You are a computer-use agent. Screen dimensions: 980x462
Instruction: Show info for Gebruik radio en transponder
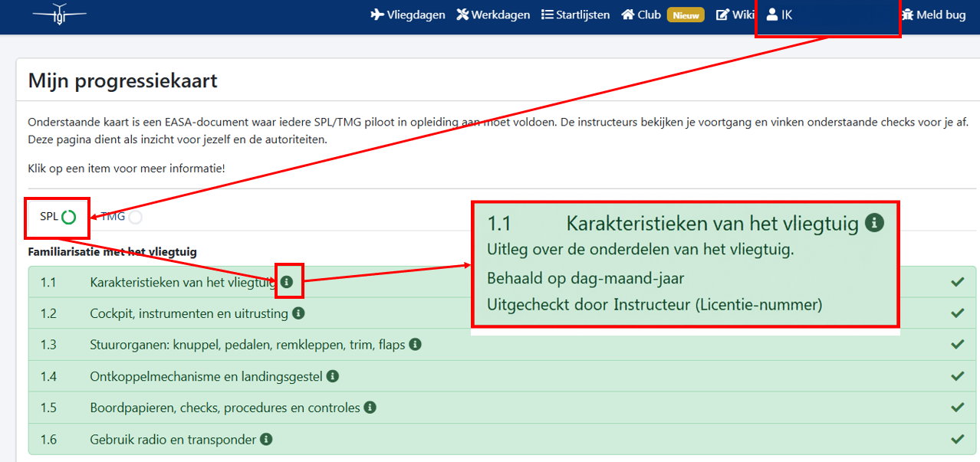click(x=266, y=439)
